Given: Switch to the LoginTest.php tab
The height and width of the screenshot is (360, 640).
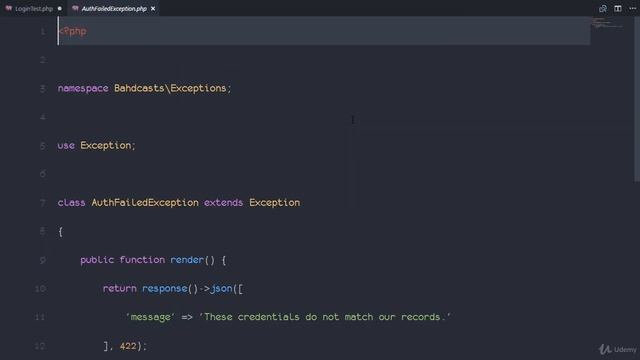Looking at the screenshot, I should pyautogui.click(x=34, y=9).
